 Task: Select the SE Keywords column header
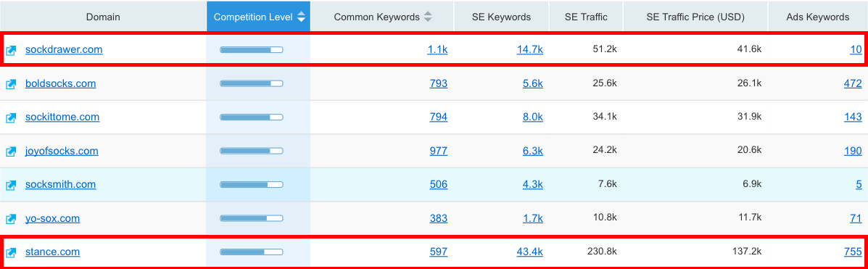click(502, 17)
